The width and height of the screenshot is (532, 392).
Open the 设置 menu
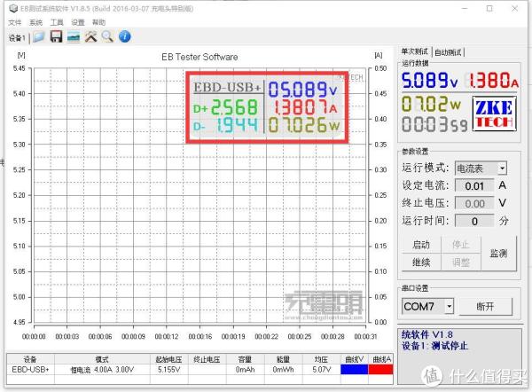tap(78, 22)
